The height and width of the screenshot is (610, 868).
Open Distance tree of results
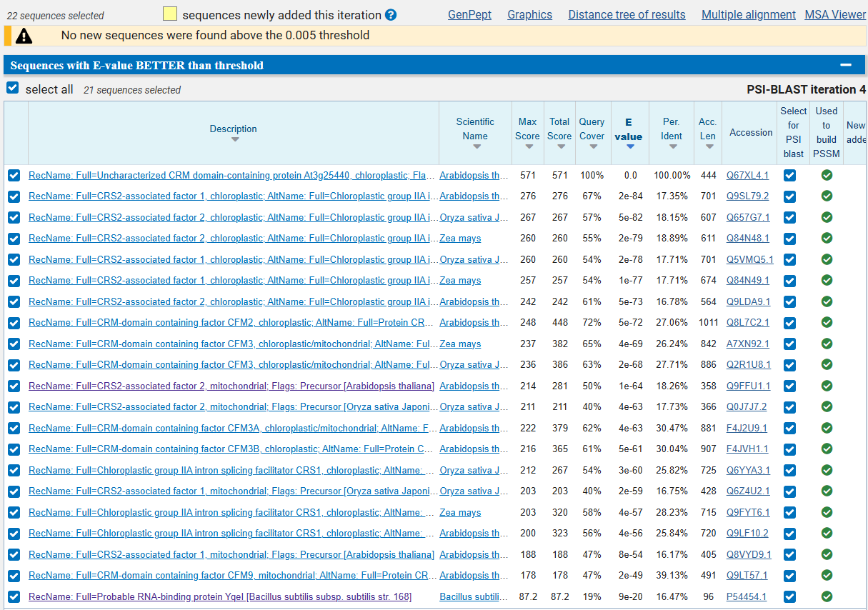tap(627, 14)
